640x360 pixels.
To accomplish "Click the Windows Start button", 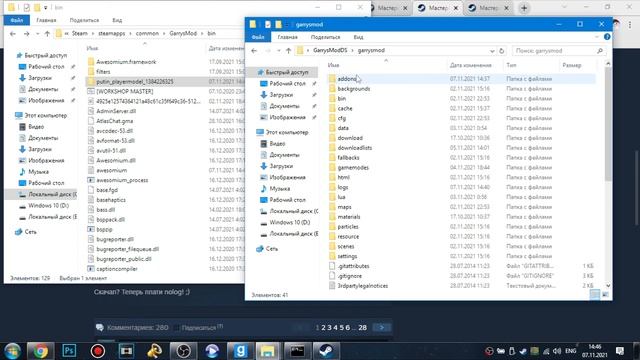I will pos(13,351).
